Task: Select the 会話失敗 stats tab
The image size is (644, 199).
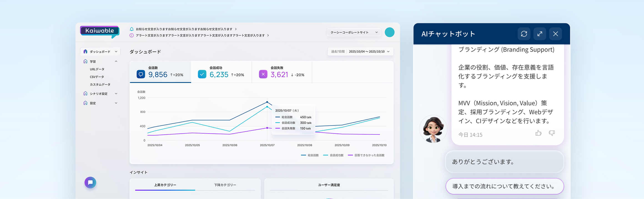Action: tap(282, 72)
